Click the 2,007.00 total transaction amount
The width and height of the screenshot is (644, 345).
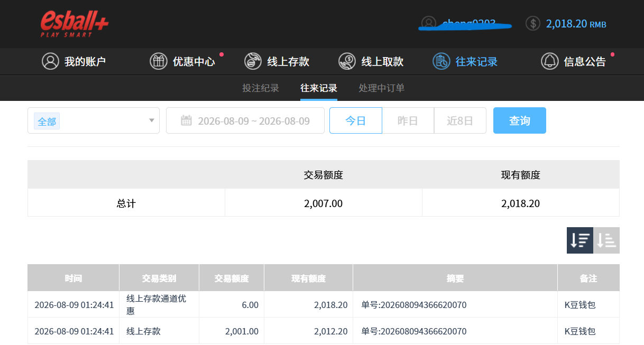(x=324, y=203)
